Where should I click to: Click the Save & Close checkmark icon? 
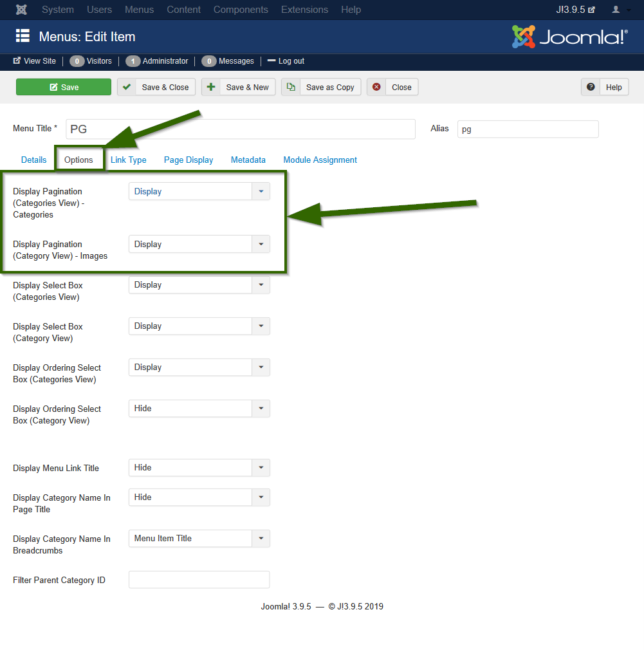pos(127,87)
